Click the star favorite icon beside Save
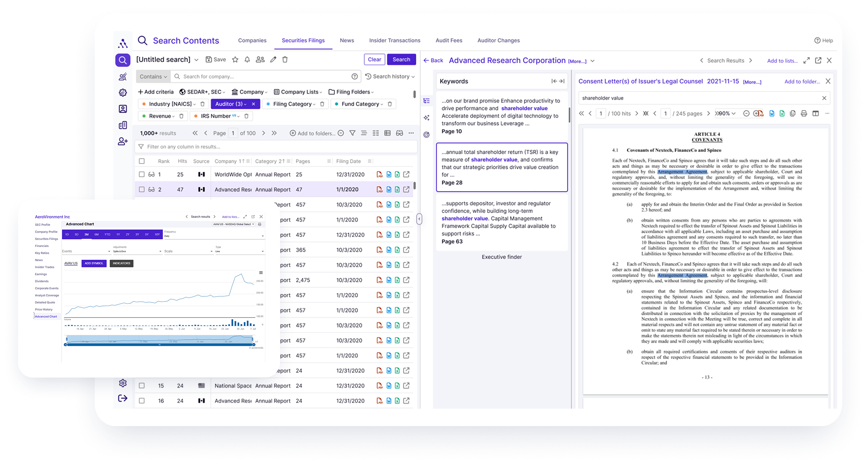This screenshot has width=868, height=466. coord(235,59)
